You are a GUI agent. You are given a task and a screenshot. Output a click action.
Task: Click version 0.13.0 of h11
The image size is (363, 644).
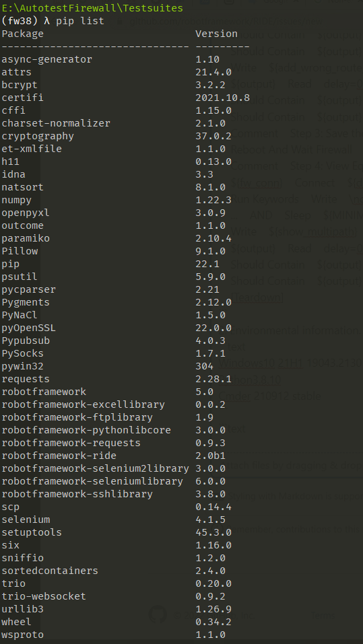213,162
